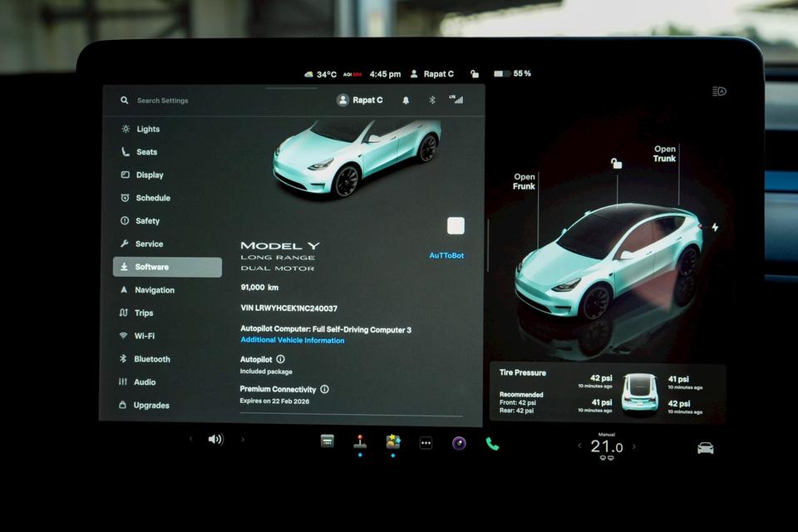Collapse the taskbar with the left arrow

click(x=190, y=439)
